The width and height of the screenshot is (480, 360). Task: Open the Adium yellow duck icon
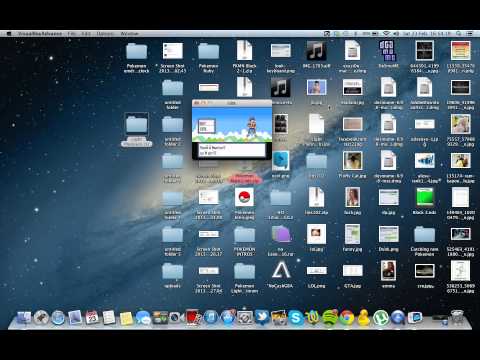point(363,318)
